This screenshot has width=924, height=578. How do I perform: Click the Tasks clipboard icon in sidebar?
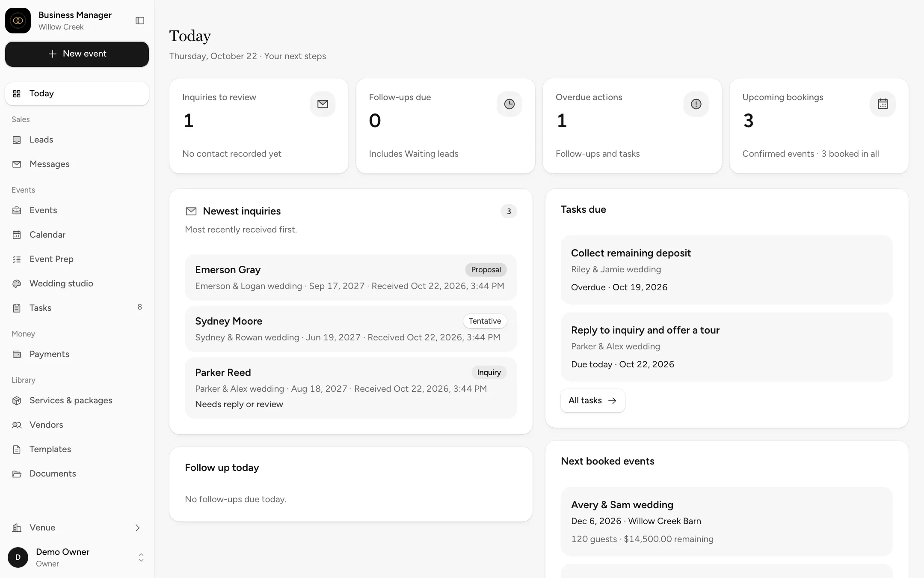[x=17, y=308]
